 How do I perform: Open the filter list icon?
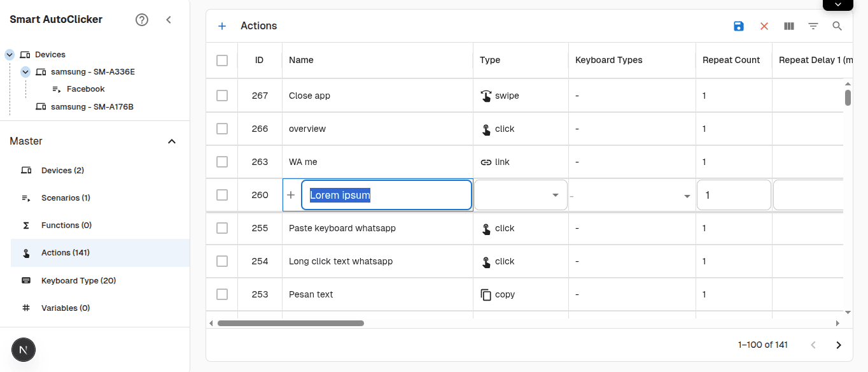(x=813, y=26)
